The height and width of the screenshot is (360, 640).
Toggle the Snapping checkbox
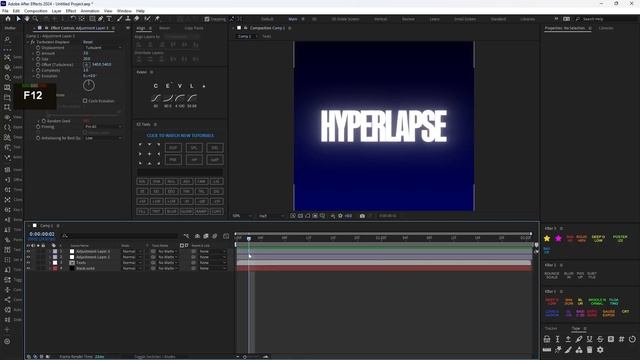[207, 19]
